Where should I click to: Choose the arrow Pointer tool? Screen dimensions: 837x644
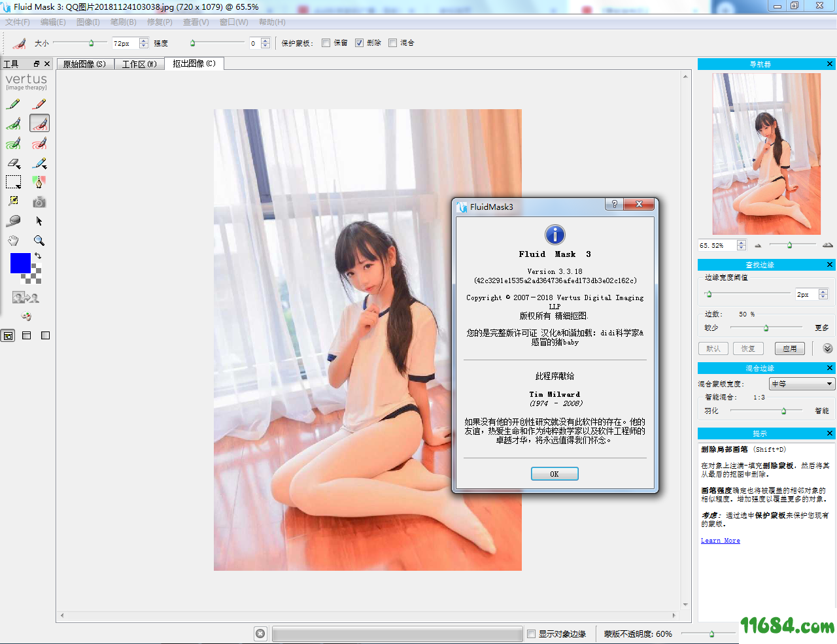[x=39, y=221]
